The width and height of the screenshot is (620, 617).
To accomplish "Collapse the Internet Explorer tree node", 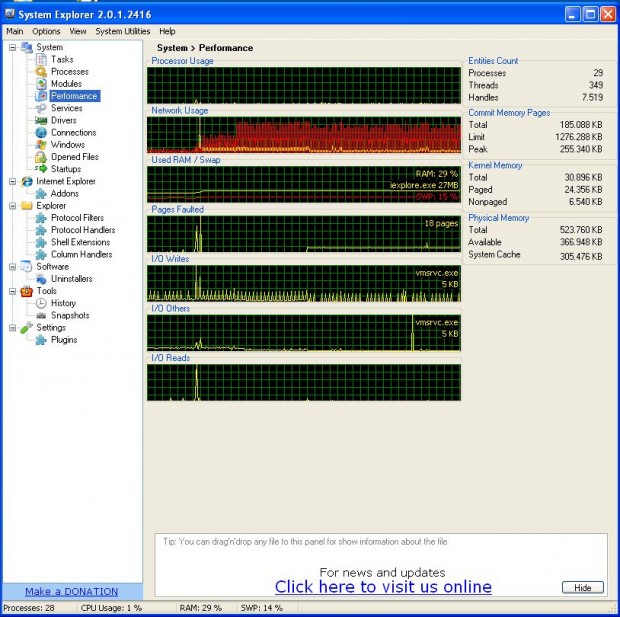I will (x=13, y=182).
